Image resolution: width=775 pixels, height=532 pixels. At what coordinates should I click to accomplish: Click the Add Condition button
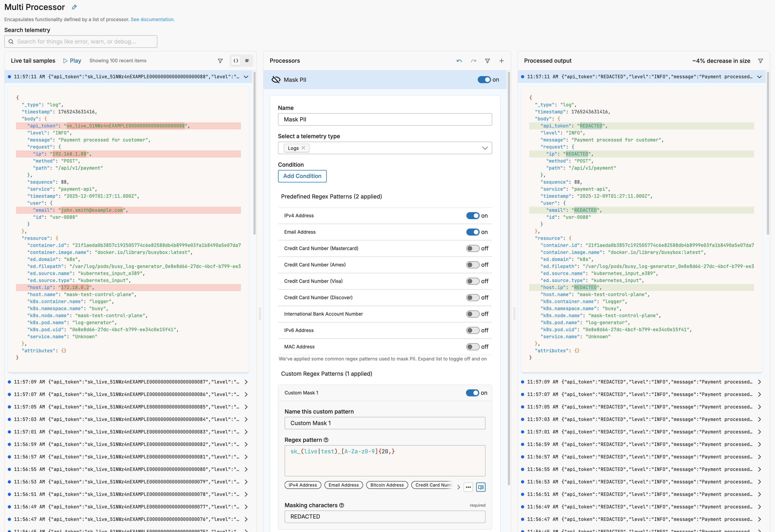pyautogui.click(x=302, y=176)
